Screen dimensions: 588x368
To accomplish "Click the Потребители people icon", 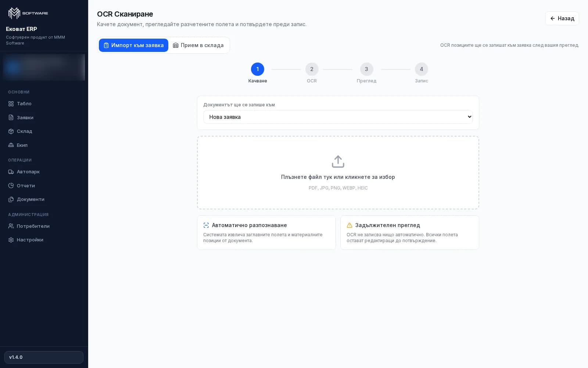I will tap(11, 226).
